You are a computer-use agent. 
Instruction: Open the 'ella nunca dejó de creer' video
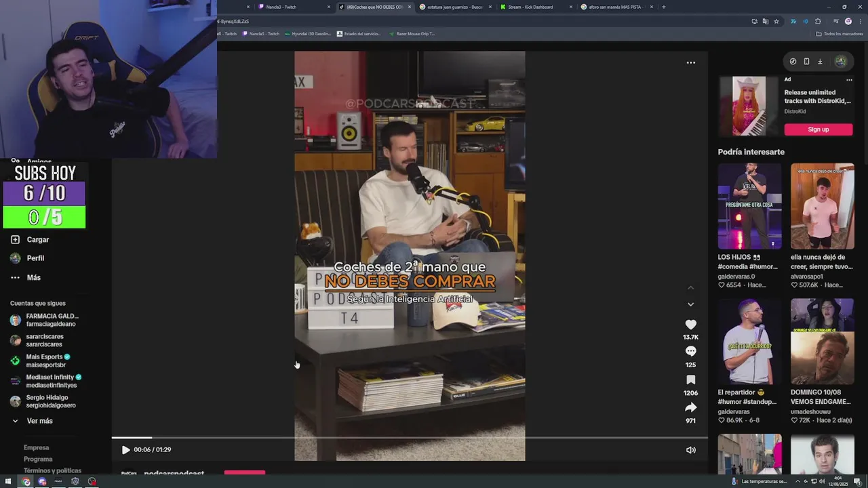click(x=822, y=206)
